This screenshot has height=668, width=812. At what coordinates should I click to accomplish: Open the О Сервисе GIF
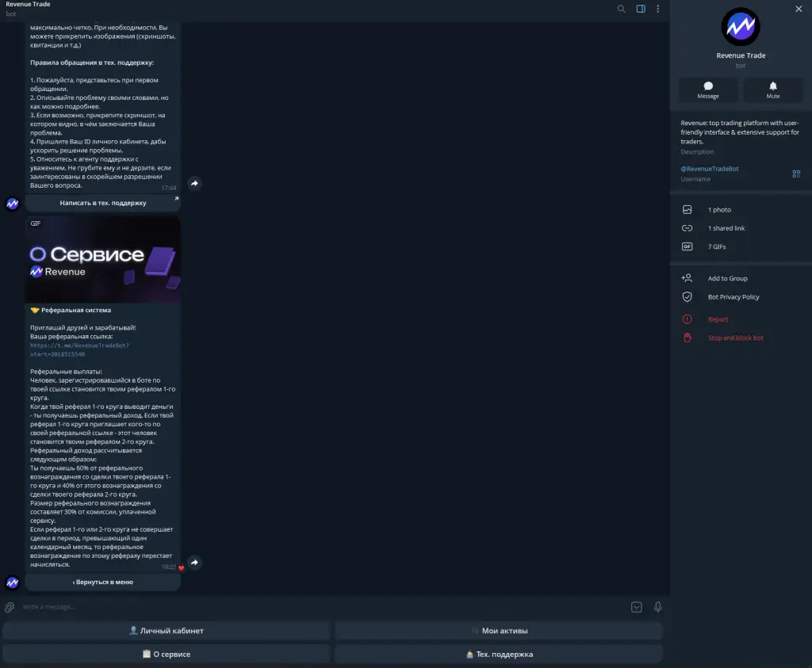coord(102,260)
